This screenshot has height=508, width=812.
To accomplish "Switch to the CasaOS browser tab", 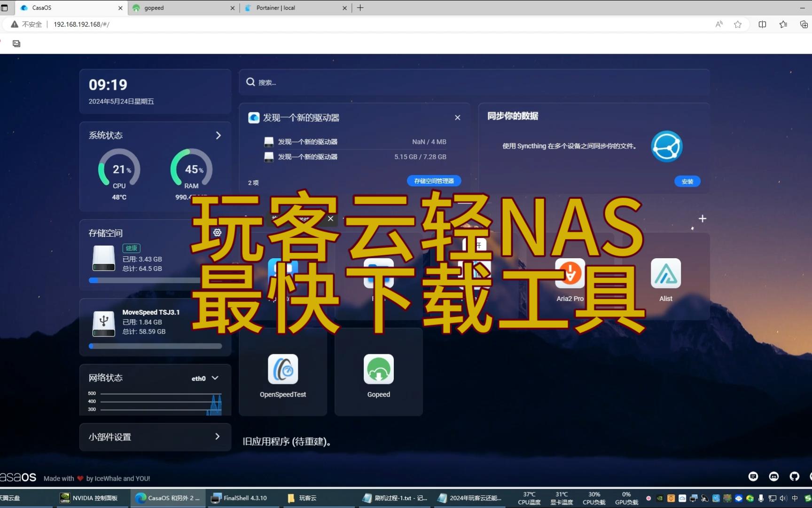I will coord(71,8).
